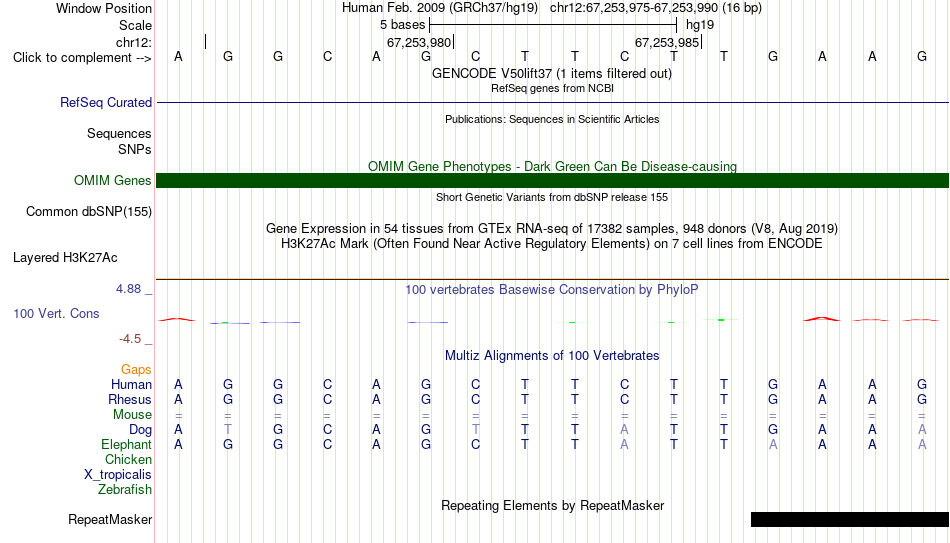Click 'Click to complement -->' label
The height and width of the screenshot is (543, 950).
[82, 58]
